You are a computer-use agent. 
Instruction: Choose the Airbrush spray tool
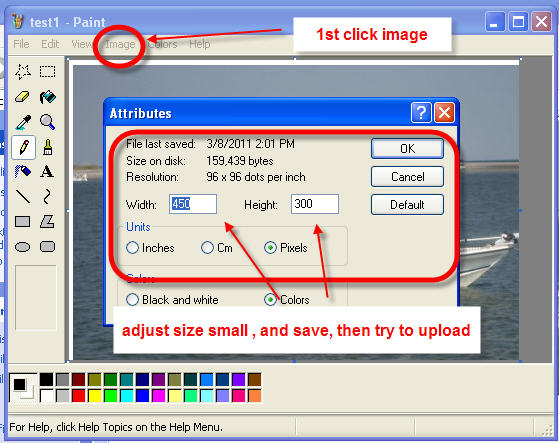(x=23, y=172)
